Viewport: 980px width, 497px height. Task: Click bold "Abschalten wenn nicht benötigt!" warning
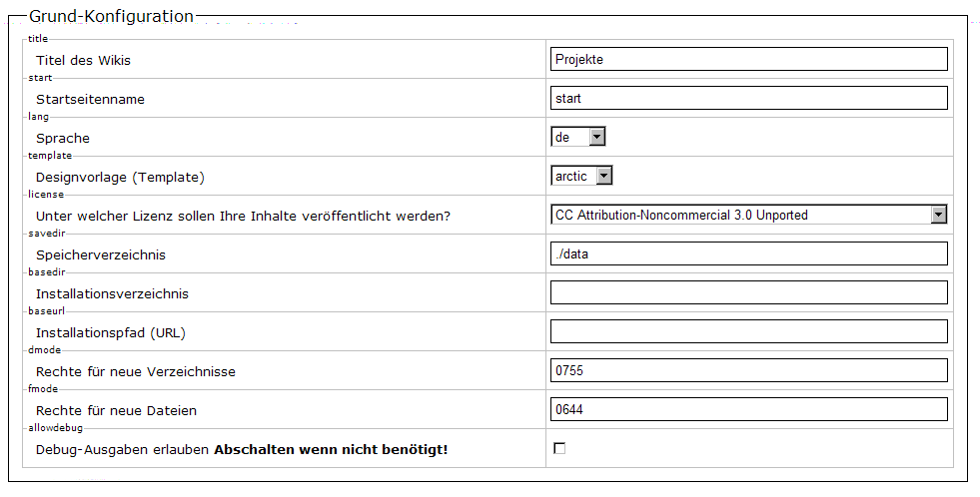pos(331,450)
